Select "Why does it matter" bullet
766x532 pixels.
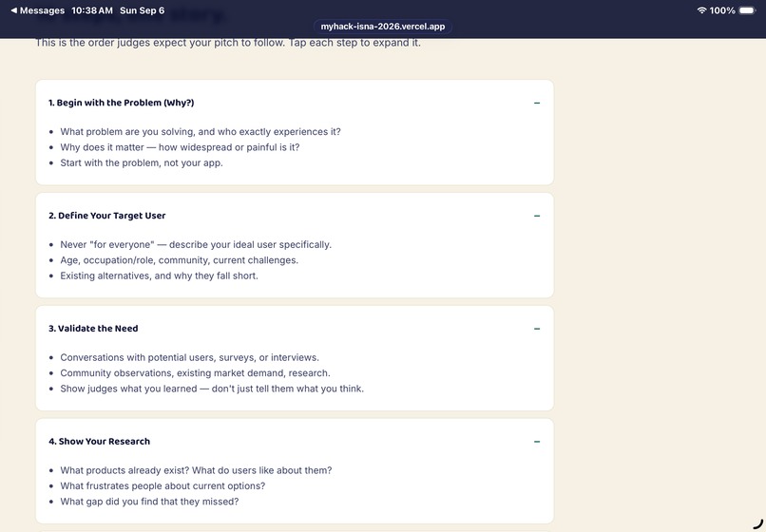coord(180,147)
